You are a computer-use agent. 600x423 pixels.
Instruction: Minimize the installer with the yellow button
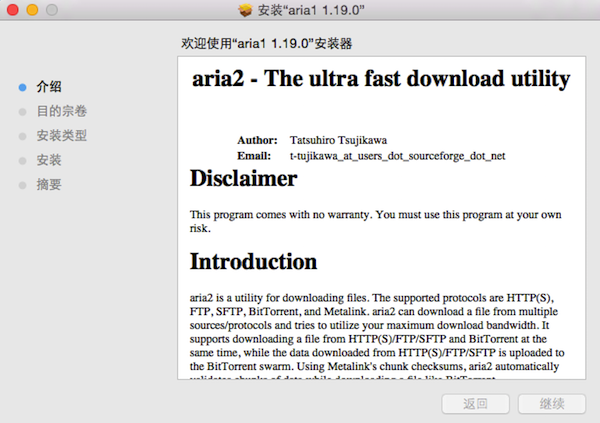click(x=32, y=10)
